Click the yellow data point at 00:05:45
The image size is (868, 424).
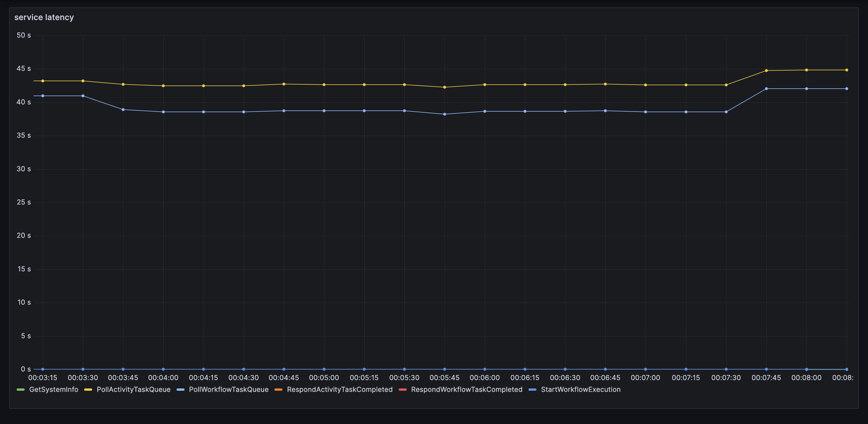coord(444,87)
